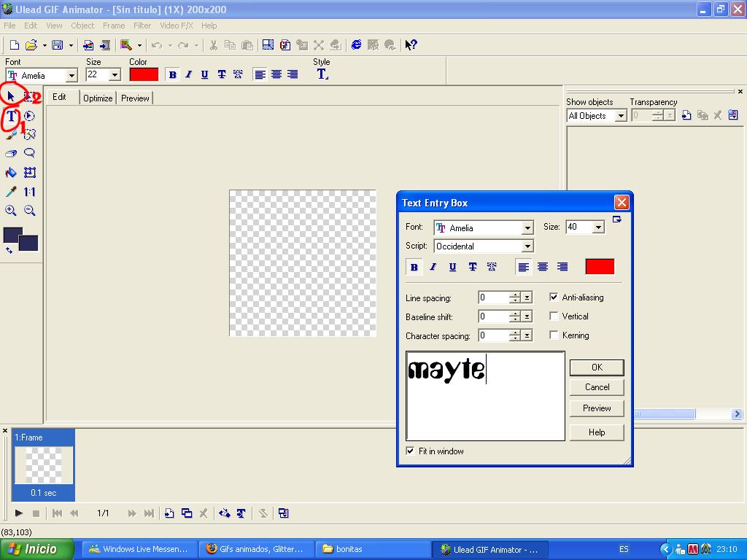Click the Play animation button

point(18,513)
